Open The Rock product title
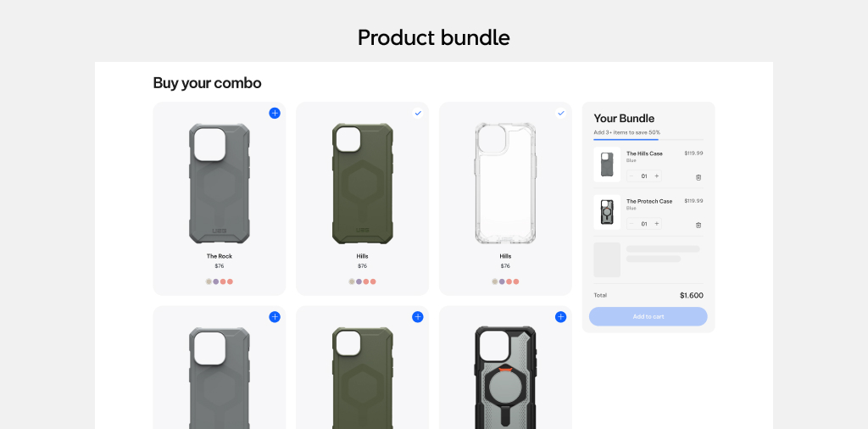This screenshot has width=868, height=429. (220, 256)
